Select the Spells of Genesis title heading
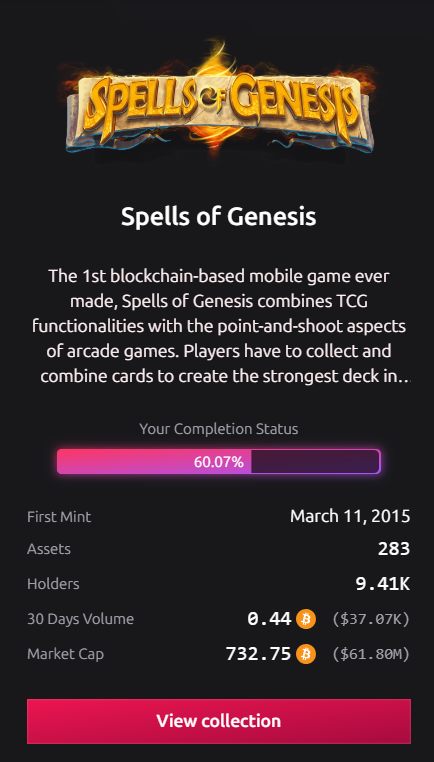Screen dimensions: 434x762 pos(219,217)
